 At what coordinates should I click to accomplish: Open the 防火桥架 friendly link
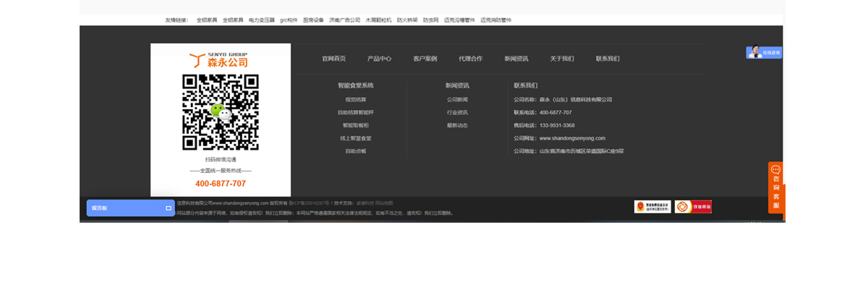(407, 20)
